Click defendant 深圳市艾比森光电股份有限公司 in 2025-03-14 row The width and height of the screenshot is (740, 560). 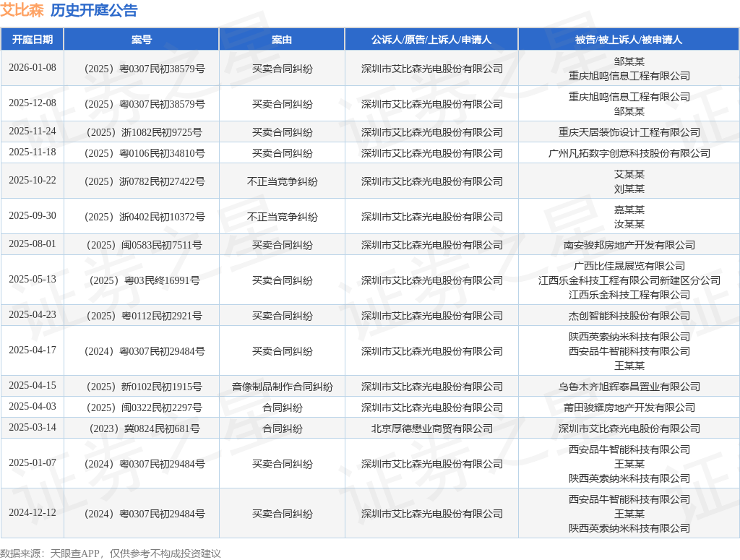[629, 428]
